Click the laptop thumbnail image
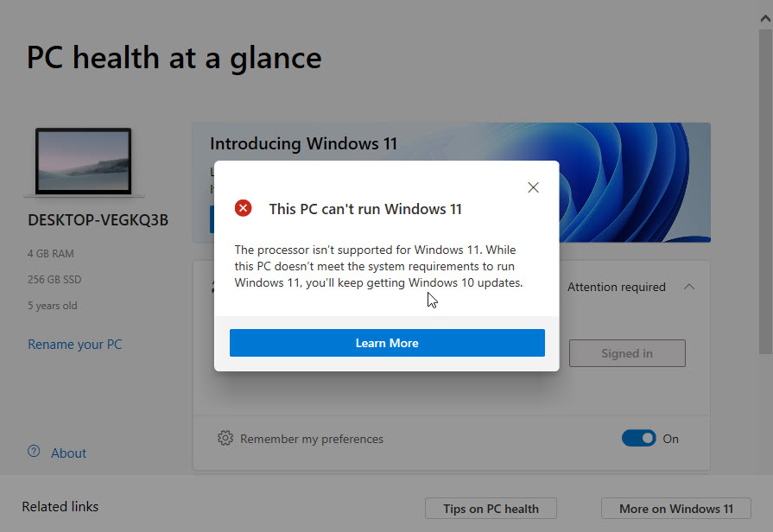773x532 pixels. [x=84, y=162]
